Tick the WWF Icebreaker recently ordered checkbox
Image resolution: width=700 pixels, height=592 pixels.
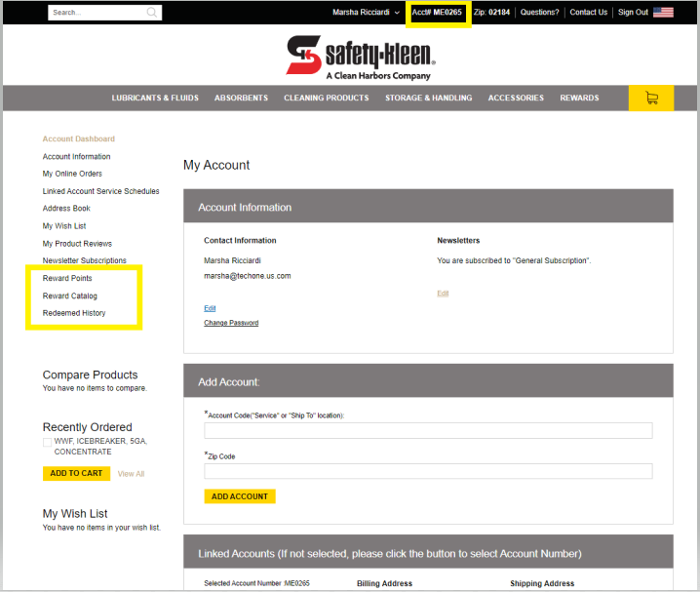click(47, 443)
